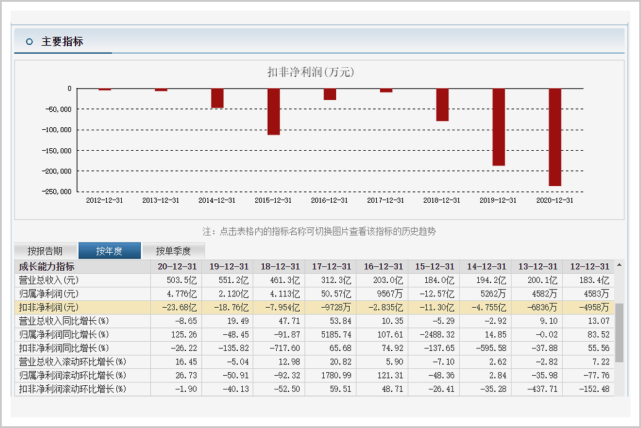Click 归属净利润(元) indicator name
Screen dimensions: 641x428
coord(49,294)
